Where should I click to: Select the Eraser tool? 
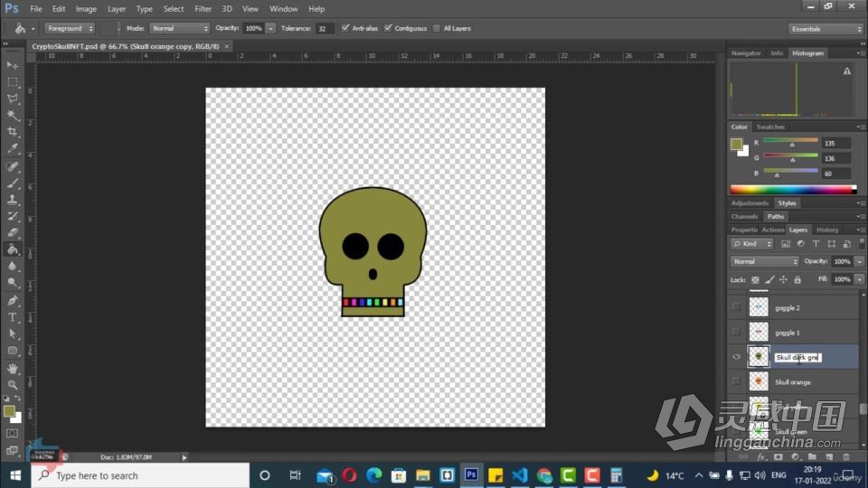point(12,233)
